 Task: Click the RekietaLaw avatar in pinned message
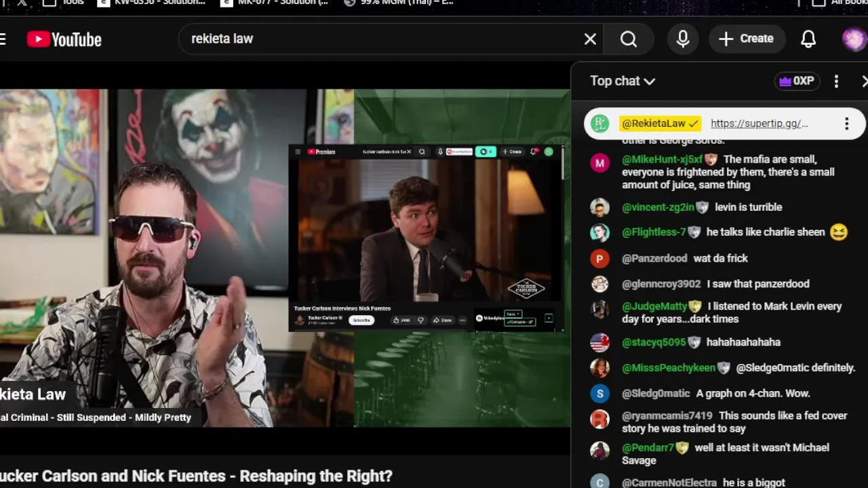tap(599, 123)
